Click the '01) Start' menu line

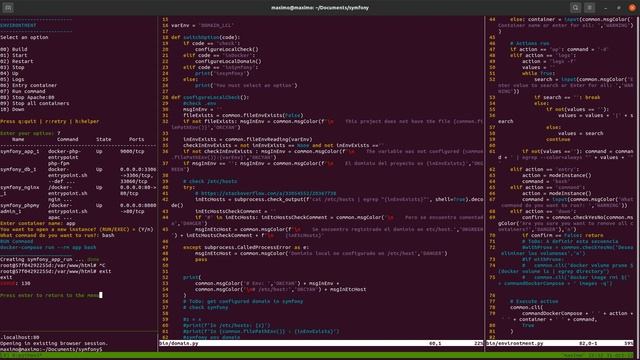[14, 55]
